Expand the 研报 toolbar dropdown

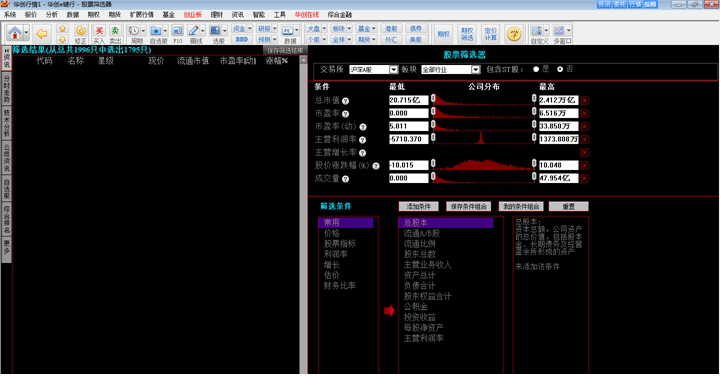click(275, 29)
